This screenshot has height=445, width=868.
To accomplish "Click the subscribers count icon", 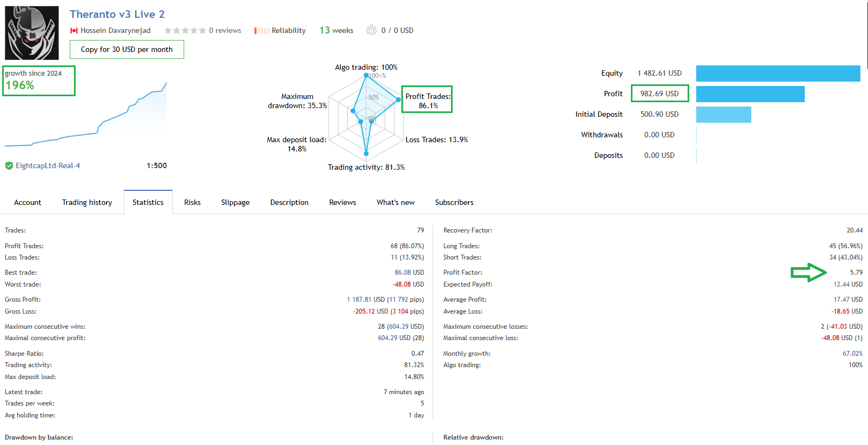I will [371, 30].
